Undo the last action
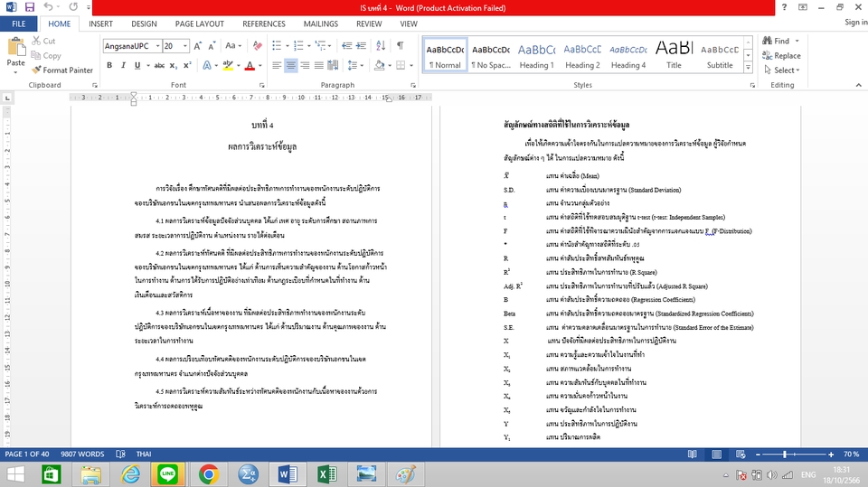Image resolution: width=868 pixels, height=487 pixels. [x=48, y=7]
